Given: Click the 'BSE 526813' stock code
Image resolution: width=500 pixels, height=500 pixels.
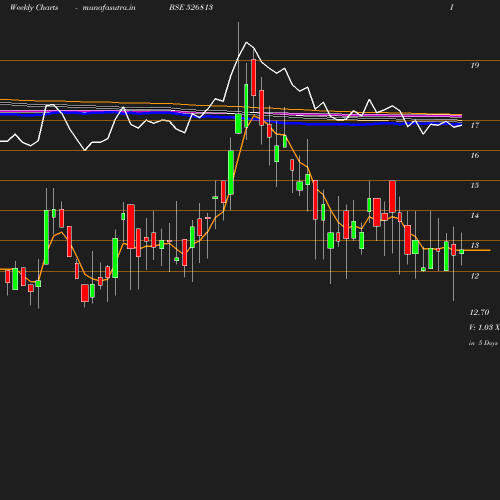Looking at the screenshot, I should [191, 7].
